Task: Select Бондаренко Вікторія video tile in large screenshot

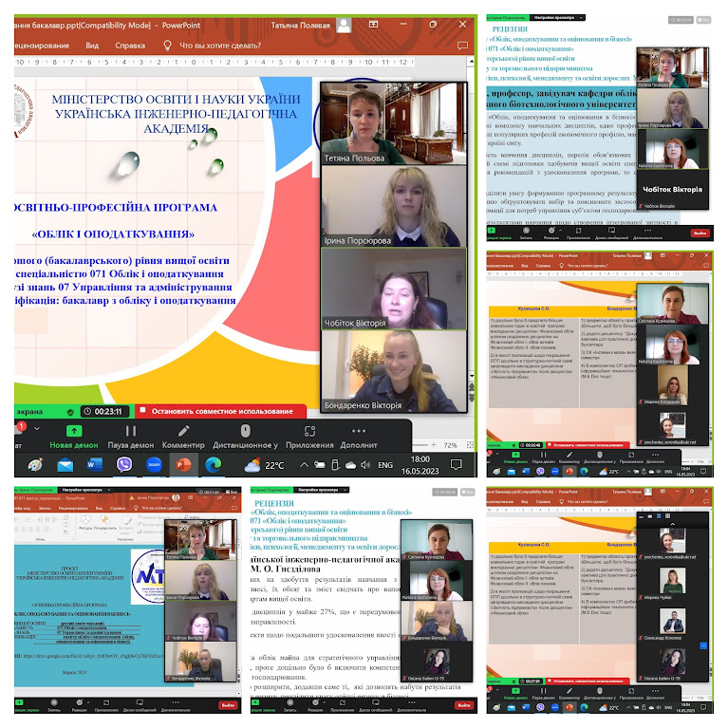Action: pos(394,371)
